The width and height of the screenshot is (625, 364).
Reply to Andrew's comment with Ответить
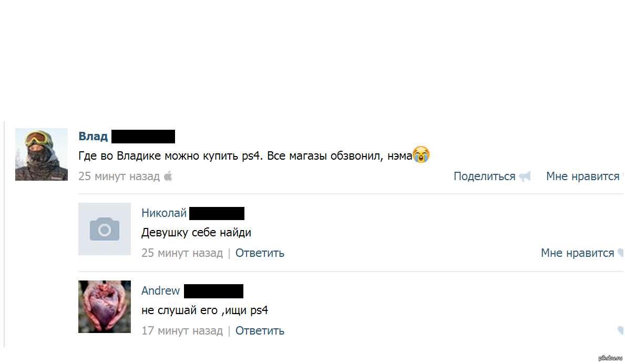(x=260, y=330)
